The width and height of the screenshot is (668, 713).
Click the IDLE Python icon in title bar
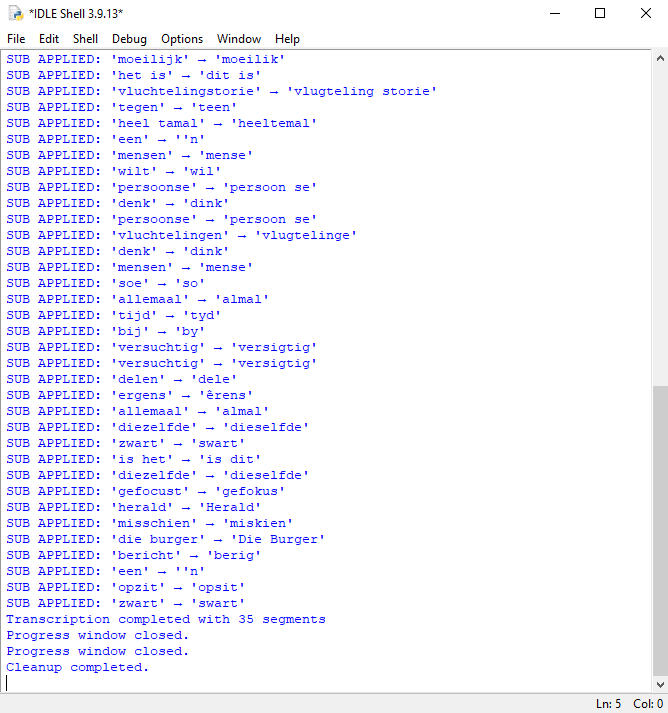tap(14, 13)
